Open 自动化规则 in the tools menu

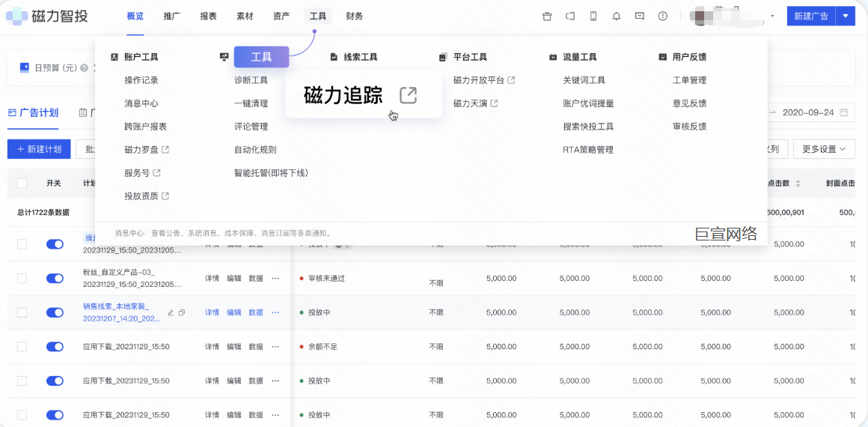[x=255, y=150]
